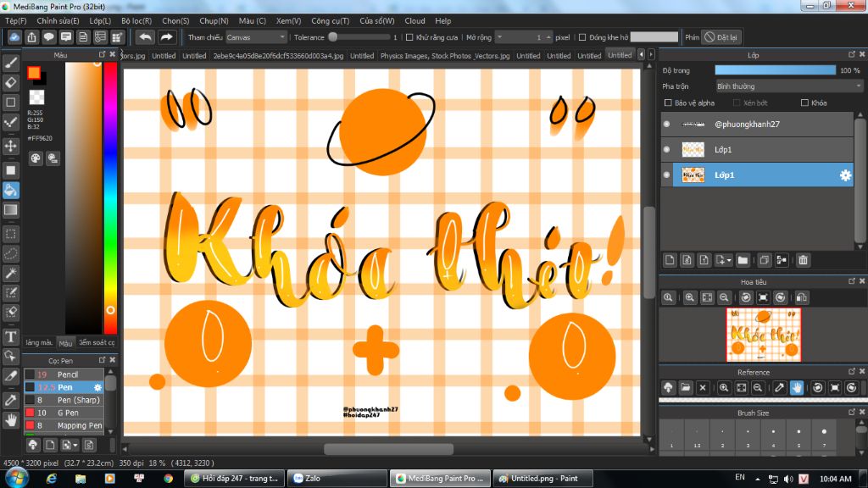Click the navigator preview thumbnail

point(764,335)
